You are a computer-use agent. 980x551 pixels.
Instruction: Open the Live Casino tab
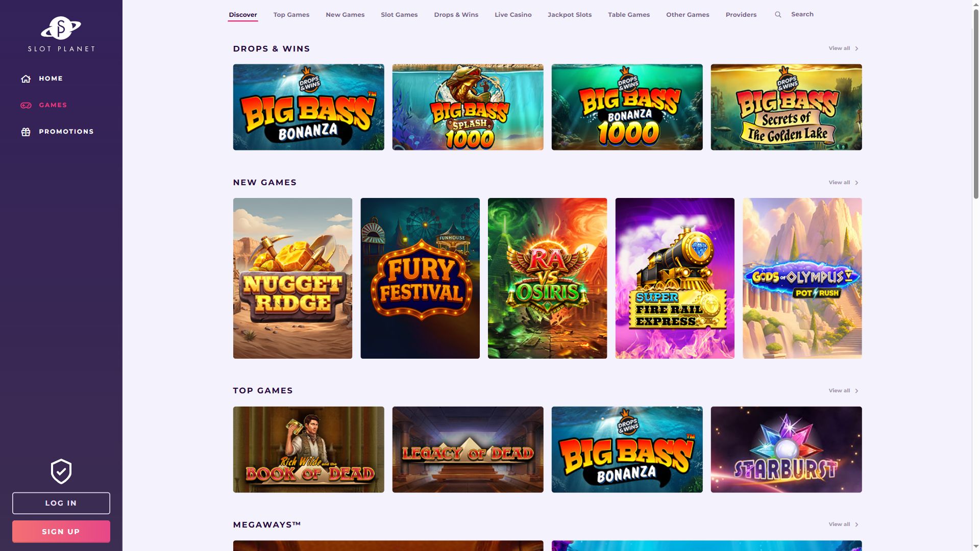click(x=513, y=15)
